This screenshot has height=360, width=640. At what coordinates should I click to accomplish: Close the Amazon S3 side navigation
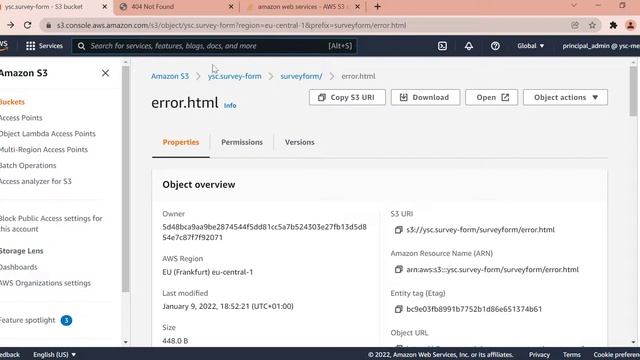point(105,73)
